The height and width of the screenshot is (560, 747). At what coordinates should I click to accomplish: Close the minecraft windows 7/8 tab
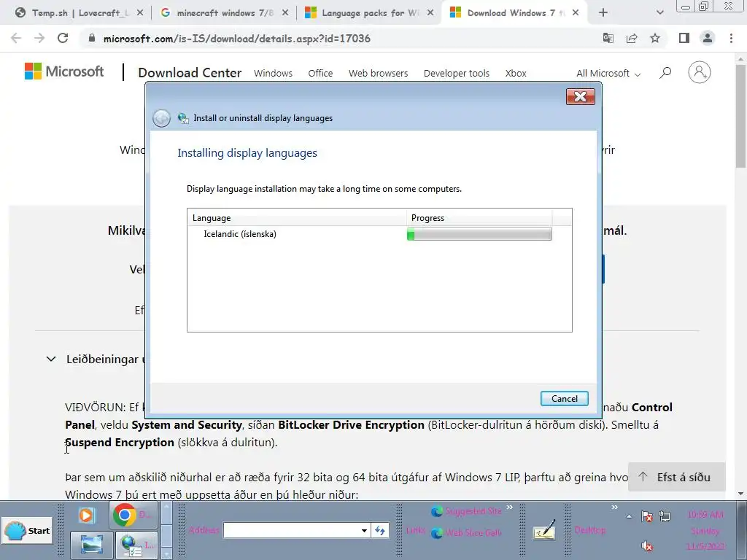pyautogui.click(x=285, y=13)
